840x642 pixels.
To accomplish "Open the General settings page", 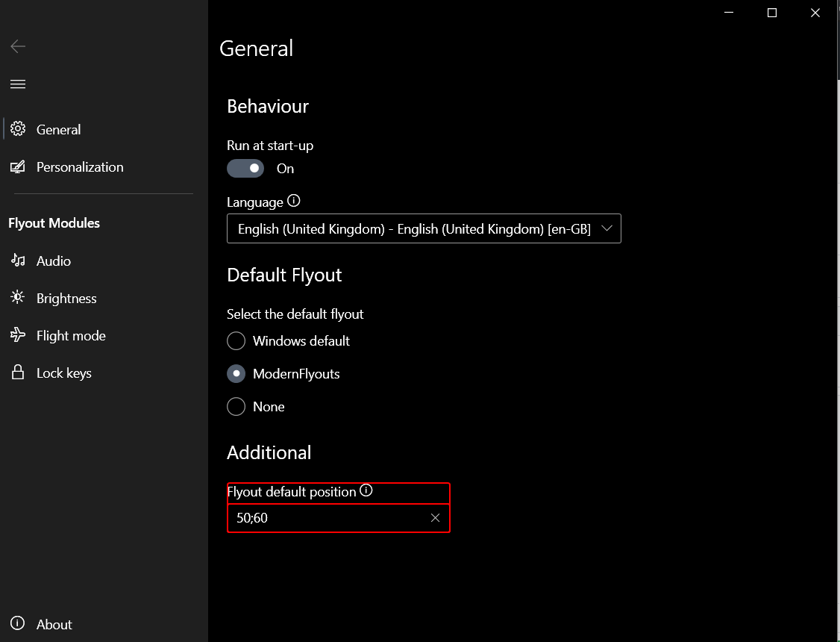I will (x=104, y=129).
